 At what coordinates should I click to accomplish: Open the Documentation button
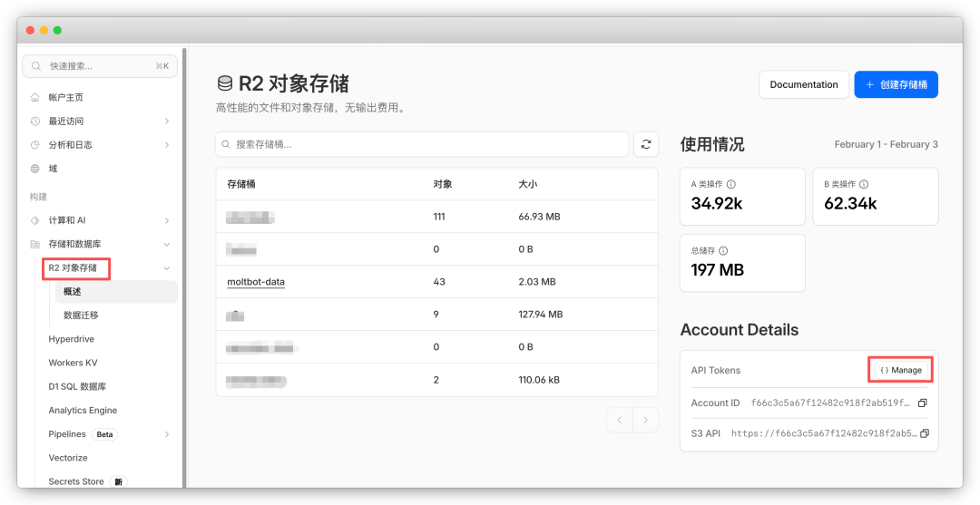[804, 84]
